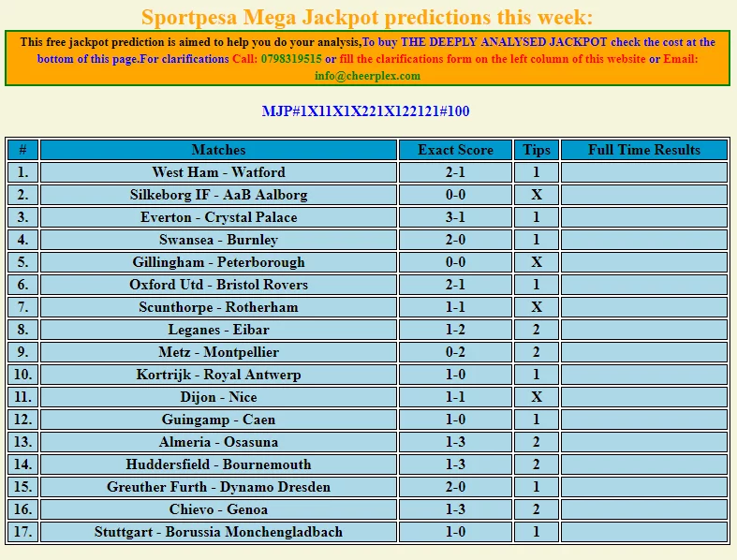Click the row number 17. cell
The image size is (737, 560).
pos(22,532)
